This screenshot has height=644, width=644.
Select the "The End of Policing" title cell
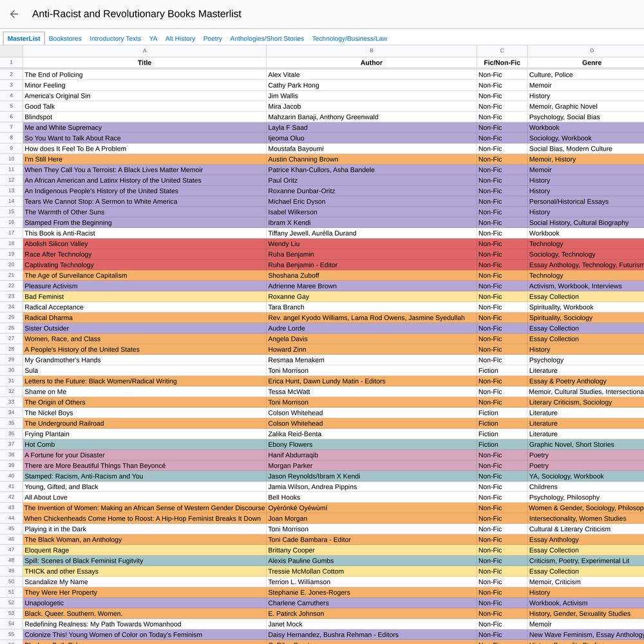tap(144, 75)
